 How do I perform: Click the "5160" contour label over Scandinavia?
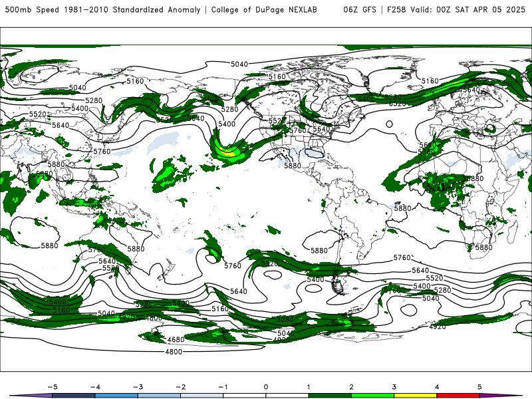(430, 80)
